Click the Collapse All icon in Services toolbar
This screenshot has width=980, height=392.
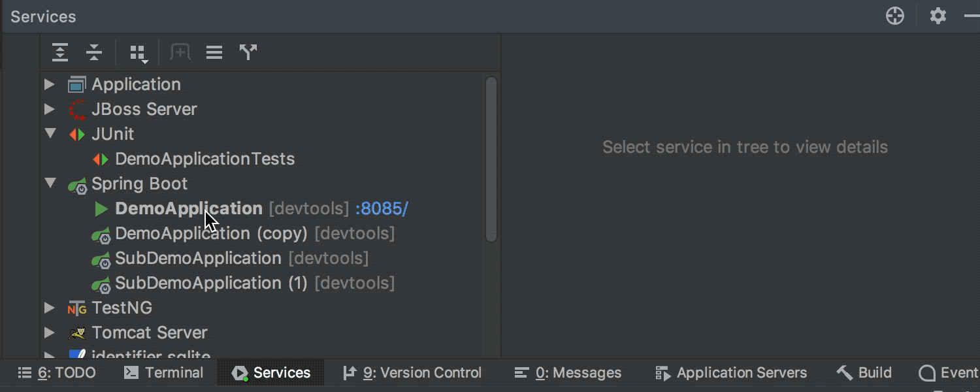coord(94,52)
